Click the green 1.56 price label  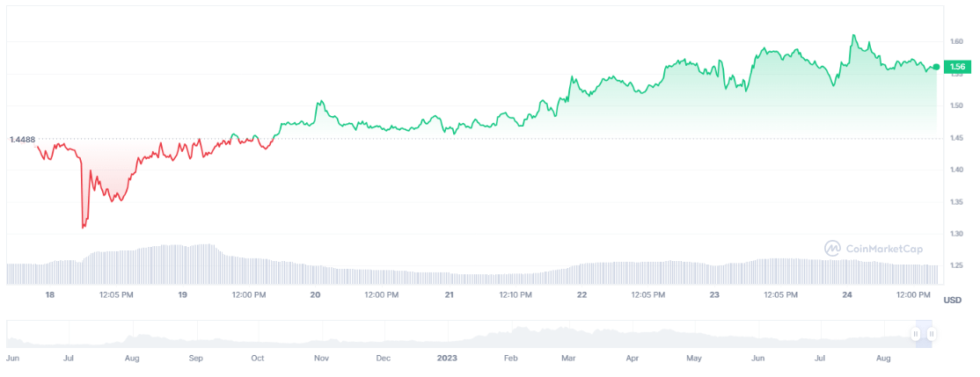pos(957,67)
